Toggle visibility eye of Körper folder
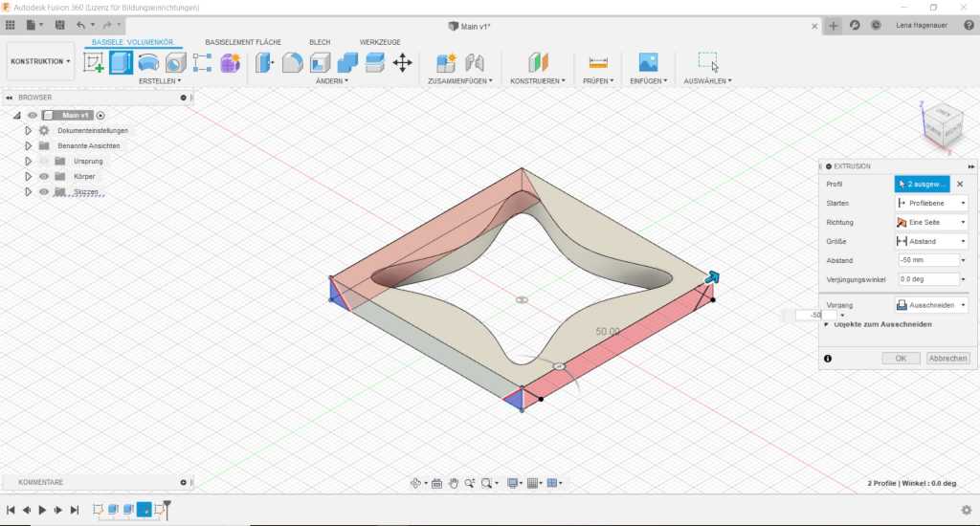 (44, 177)
